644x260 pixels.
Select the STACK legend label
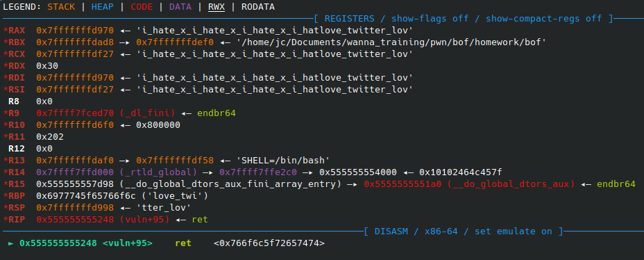pos(61,7)
